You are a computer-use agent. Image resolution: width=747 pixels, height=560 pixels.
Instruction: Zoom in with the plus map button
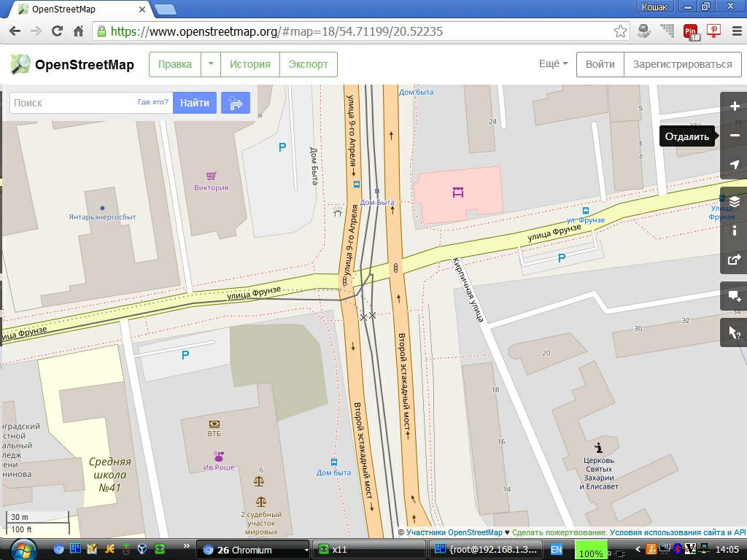tap(734, 106)
